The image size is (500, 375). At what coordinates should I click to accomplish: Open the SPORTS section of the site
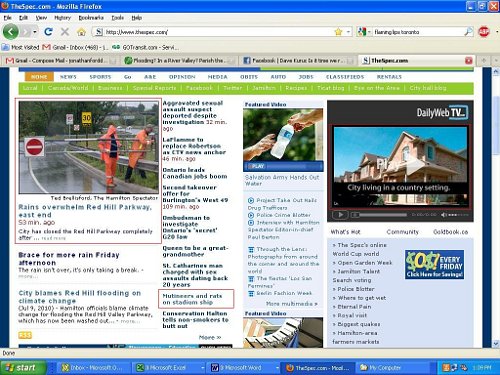pos(100,77)
